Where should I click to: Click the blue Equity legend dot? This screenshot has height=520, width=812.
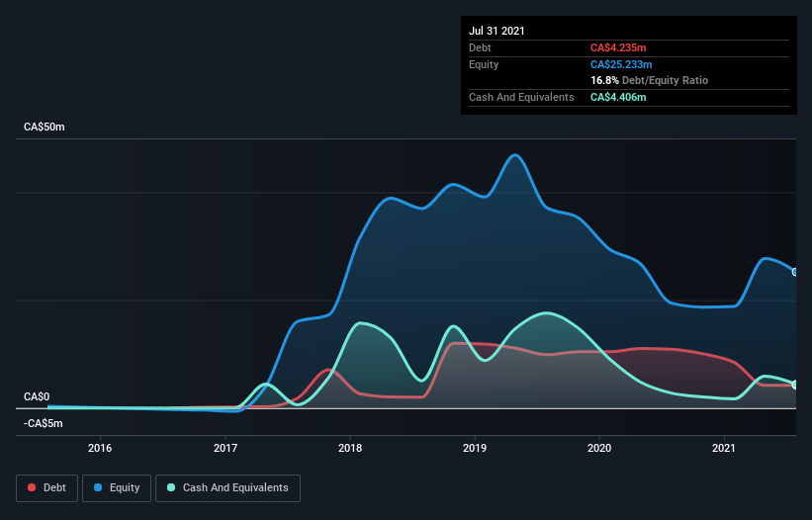click(98, 487)
